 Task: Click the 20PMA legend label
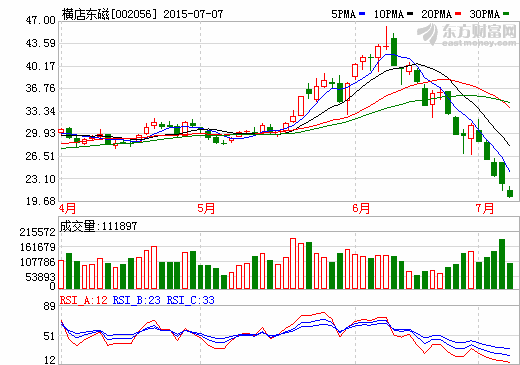click(437, 14)
